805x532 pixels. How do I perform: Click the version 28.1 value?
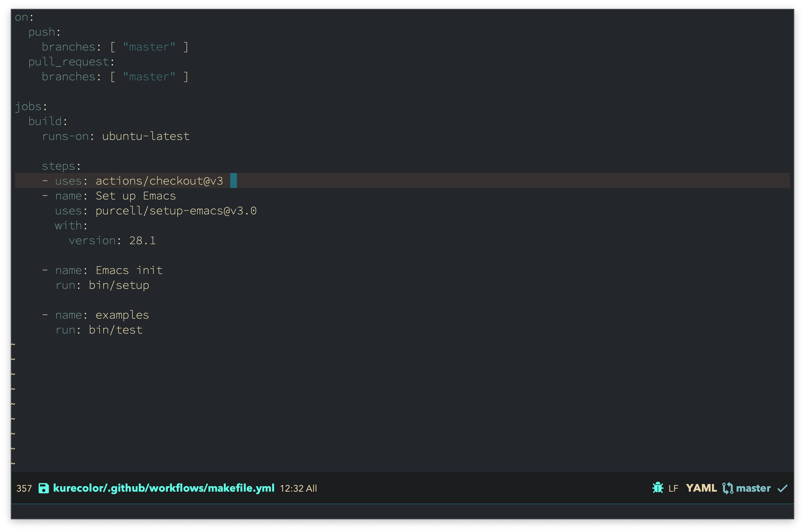(142, 241)
